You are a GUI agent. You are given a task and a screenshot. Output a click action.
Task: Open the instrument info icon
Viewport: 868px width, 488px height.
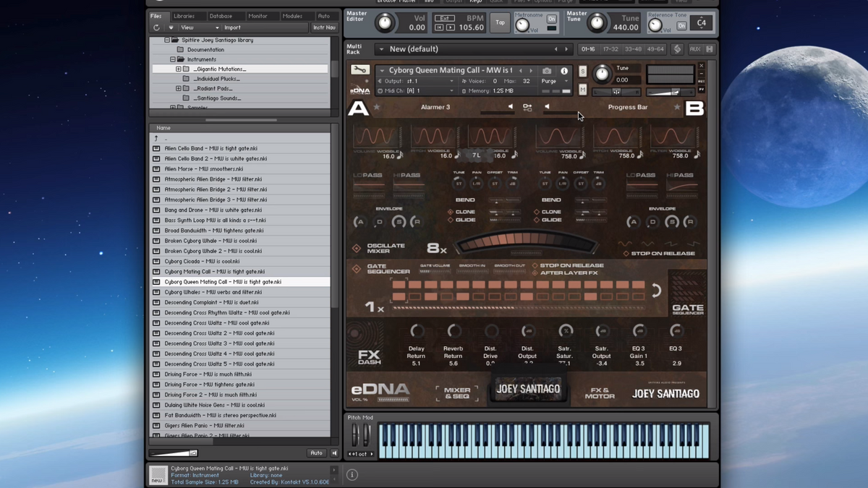564,71
